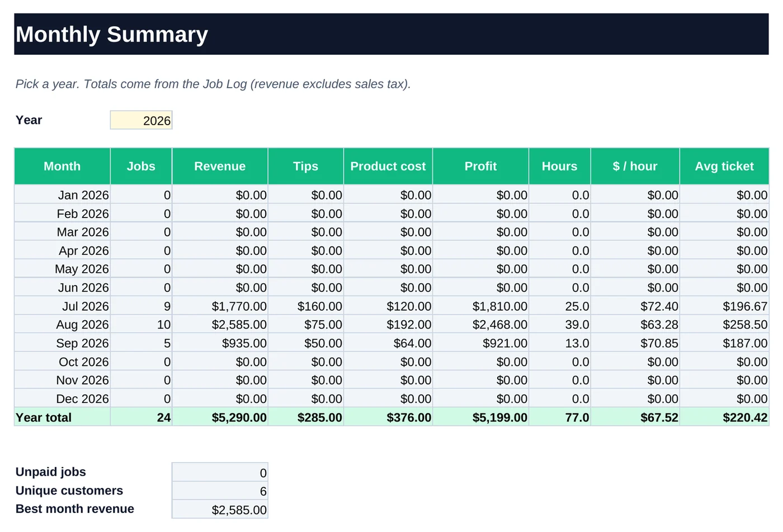Click September hours value 13.0
Image resolution: width=783 pixels, height=532 pixels.
click(559, 343)
